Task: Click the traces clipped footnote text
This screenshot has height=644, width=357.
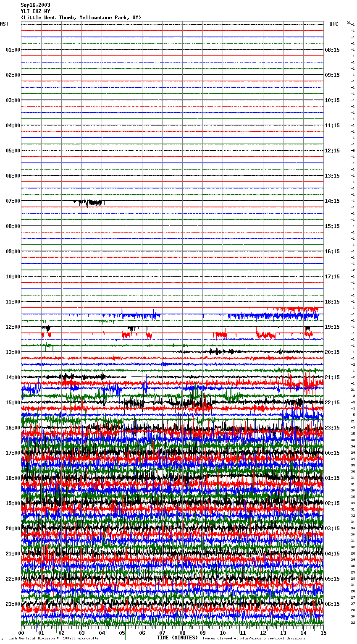Action: click(254, 638)
